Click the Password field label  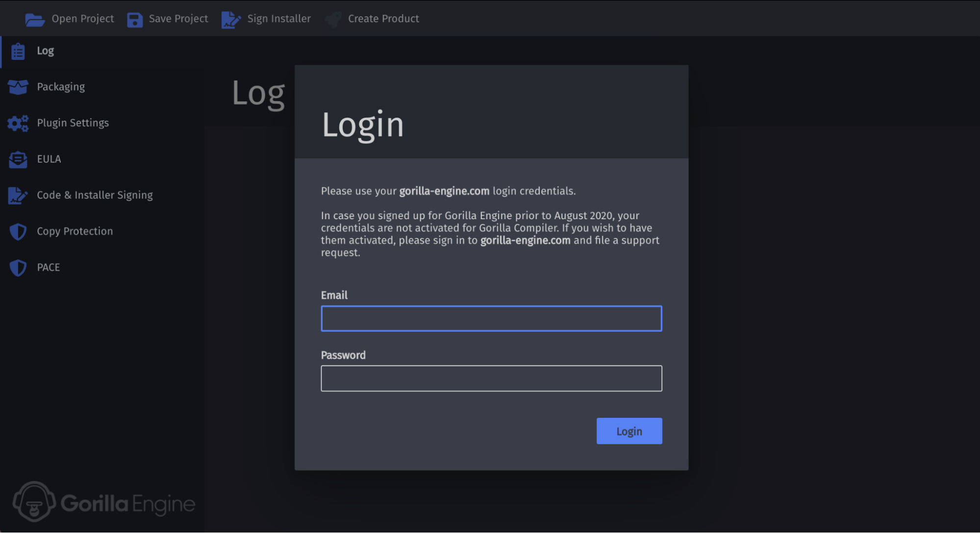(343, 355)
